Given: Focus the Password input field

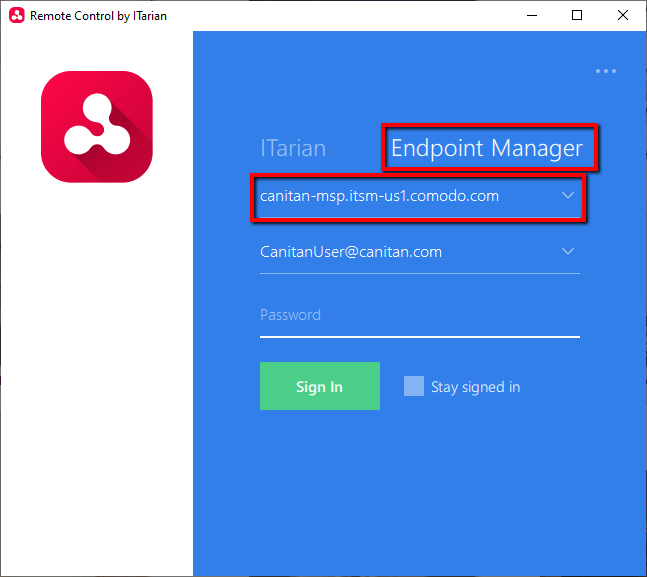Looking at the screenshot, I should click(420, 316).
